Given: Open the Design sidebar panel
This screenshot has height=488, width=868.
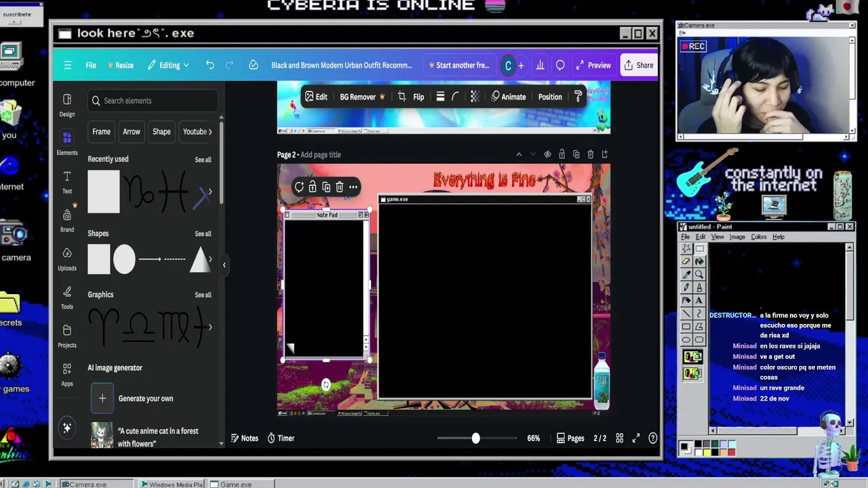Looking at the screenshot, I should [67, 105].
